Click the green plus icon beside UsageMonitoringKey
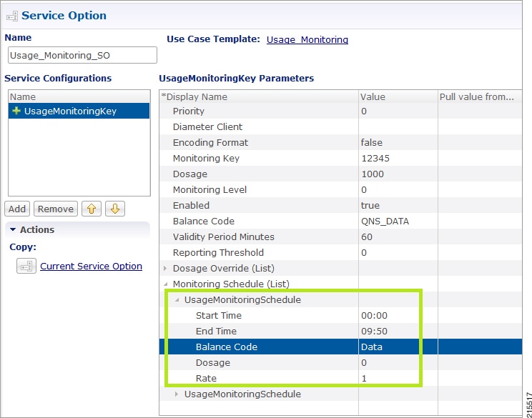The image size is (532, 418). pos(16,111)
